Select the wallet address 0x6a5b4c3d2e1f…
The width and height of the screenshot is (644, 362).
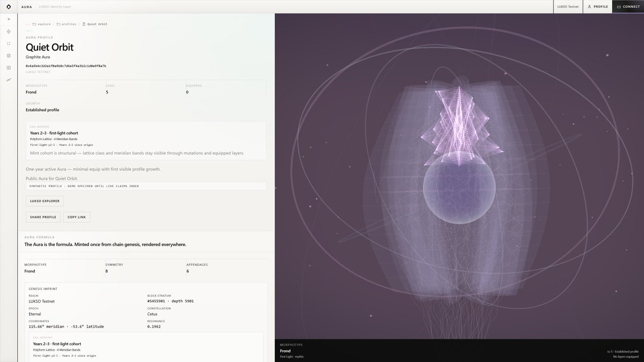(66, 66)
